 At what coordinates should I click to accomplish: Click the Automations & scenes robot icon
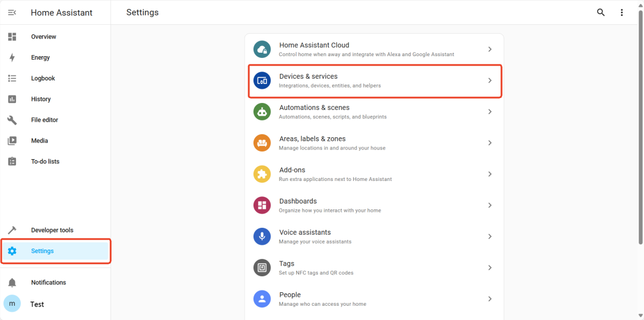tap(262, 111)
